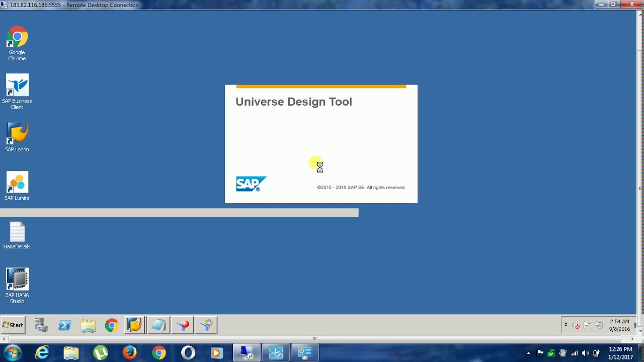Image resolution: width=644 pixels, height=362 pixels.
Task: Click SAP logo on splash screen
Action: tap(251, 184)
